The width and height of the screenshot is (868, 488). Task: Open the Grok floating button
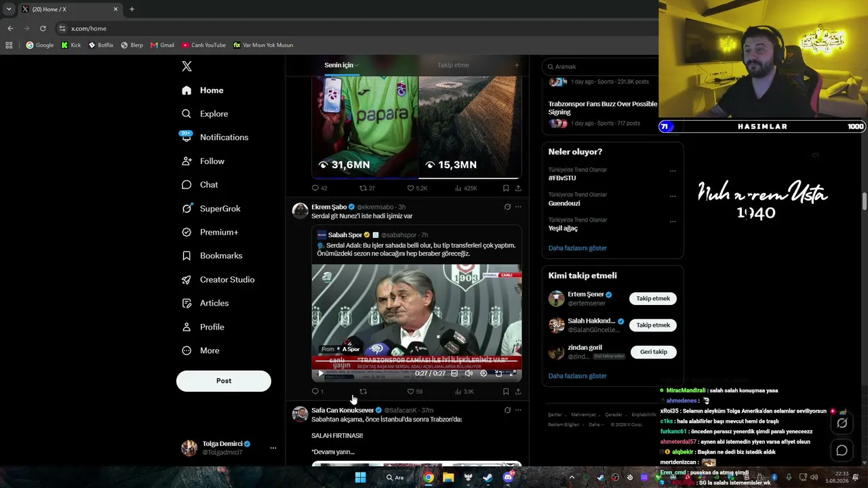[x=842, y=424]
